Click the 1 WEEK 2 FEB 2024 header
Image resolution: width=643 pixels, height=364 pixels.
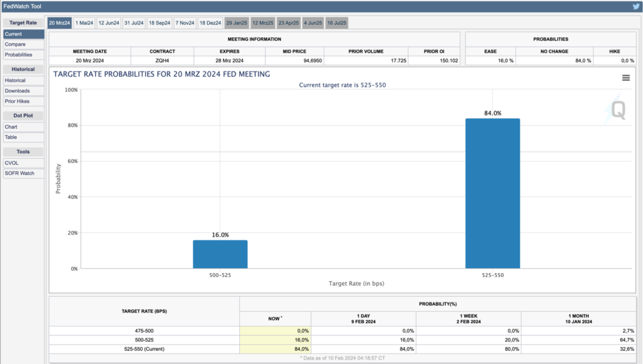click(468, 319)
